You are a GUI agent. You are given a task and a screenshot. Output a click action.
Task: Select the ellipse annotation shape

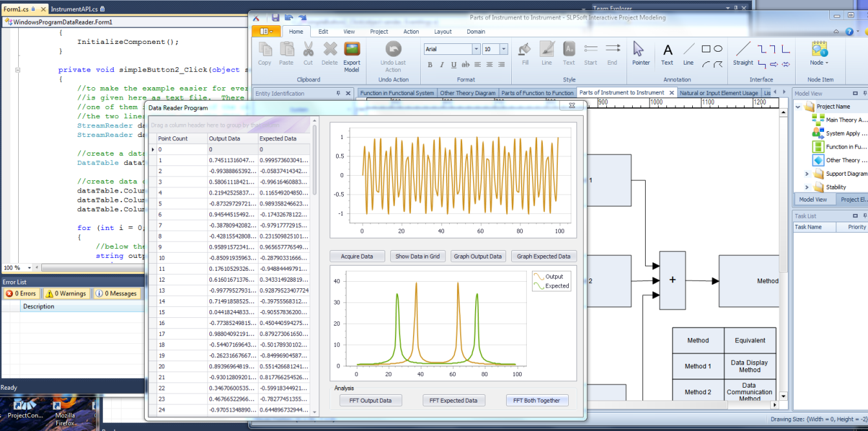click(717, 48)
